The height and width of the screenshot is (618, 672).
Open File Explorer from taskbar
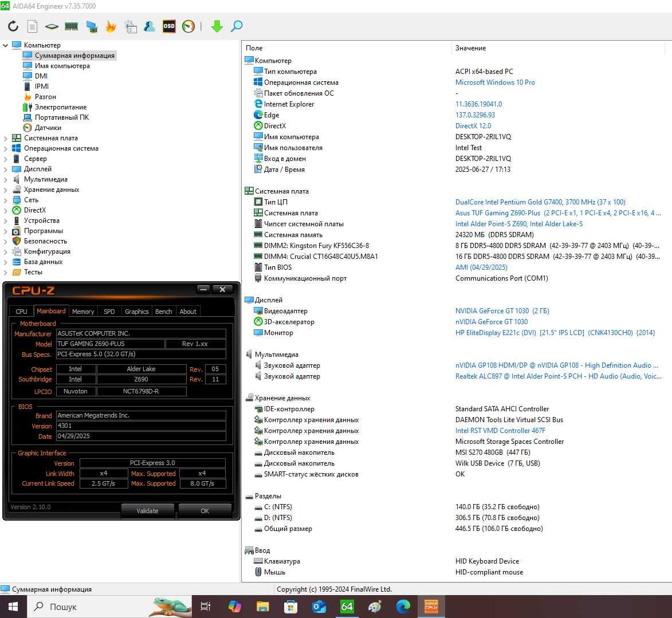262,607
